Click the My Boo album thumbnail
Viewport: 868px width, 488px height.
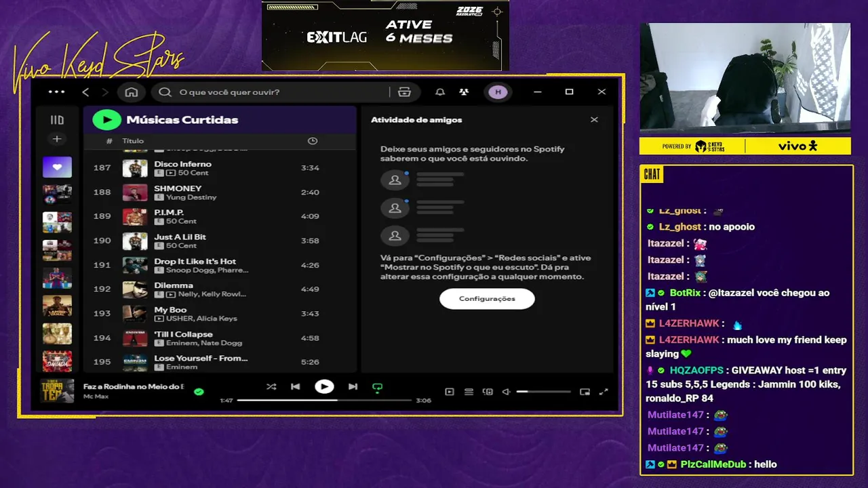(135, 314)
